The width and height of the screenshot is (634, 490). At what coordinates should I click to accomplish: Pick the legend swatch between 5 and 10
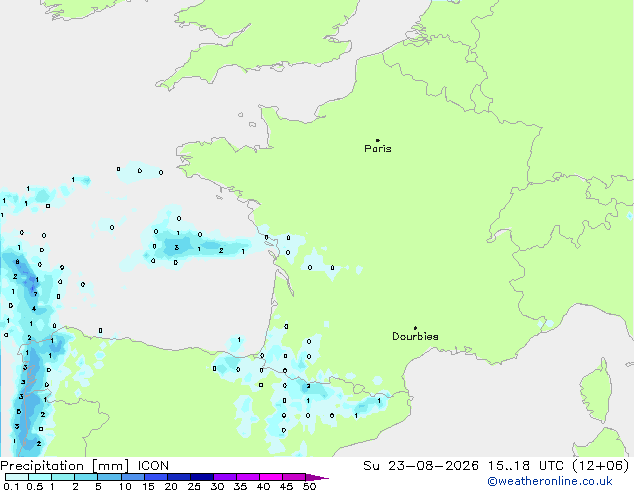pos(109,477)
